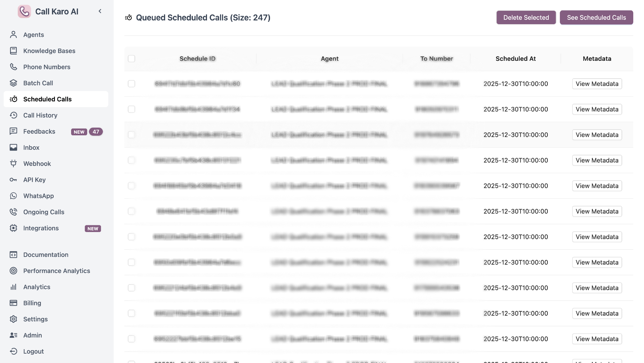Open Settings from the sidebar menu
644x363 pixels.
point(36,319)
